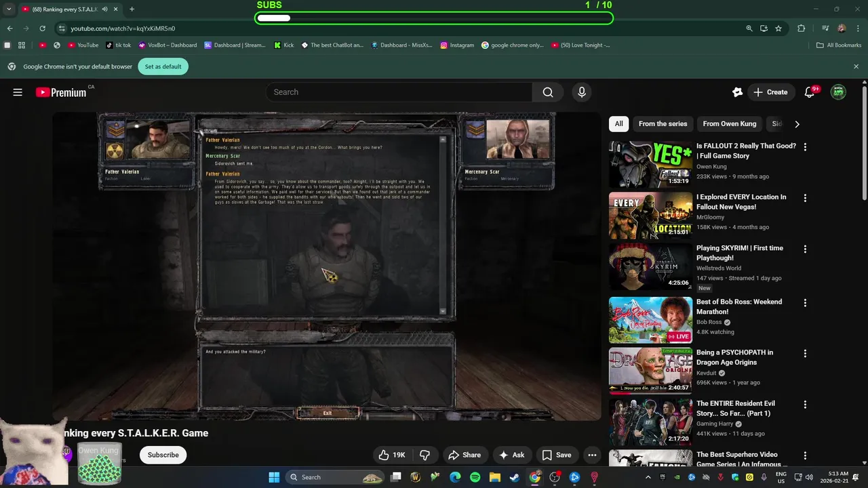Open Chrome apps grid in bookmarks bar
Screen dimensions: 868x488
(x=22, y=45)
